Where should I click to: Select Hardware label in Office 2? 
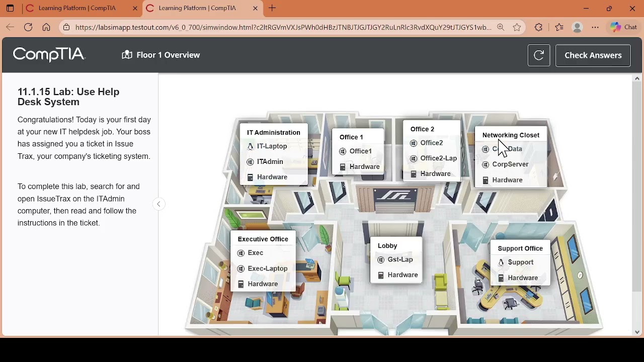(436, 174)
